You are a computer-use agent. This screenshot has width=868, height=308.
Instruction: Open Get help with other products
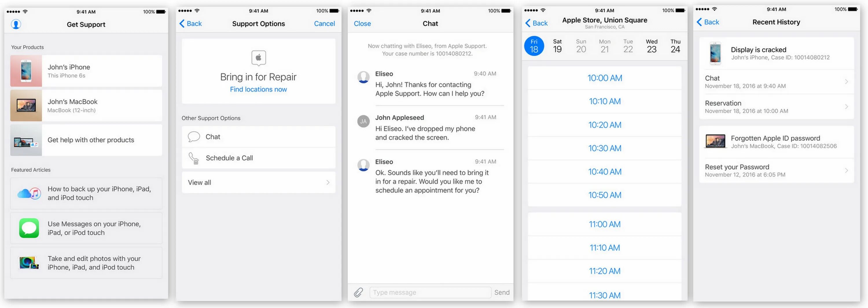(x=86, y=140)
